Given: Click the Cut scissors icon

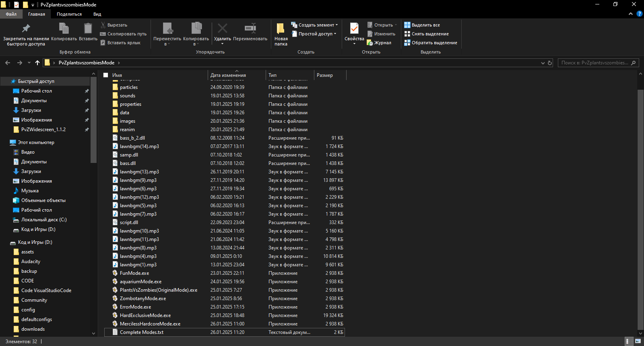Looking at the screenshot, I should [x=103, y=25].
